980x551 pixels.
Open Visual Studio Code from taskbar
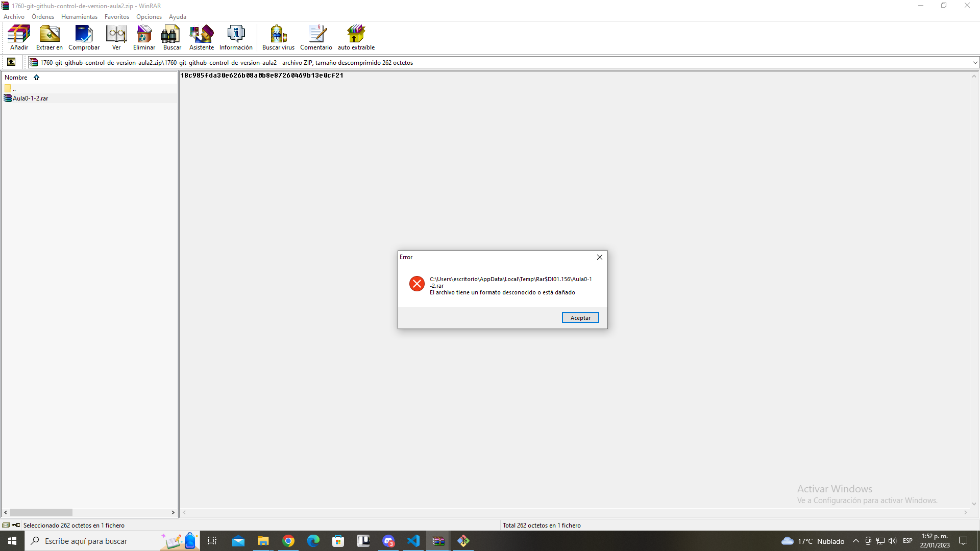pyautogui.click(x=413, y=541)
